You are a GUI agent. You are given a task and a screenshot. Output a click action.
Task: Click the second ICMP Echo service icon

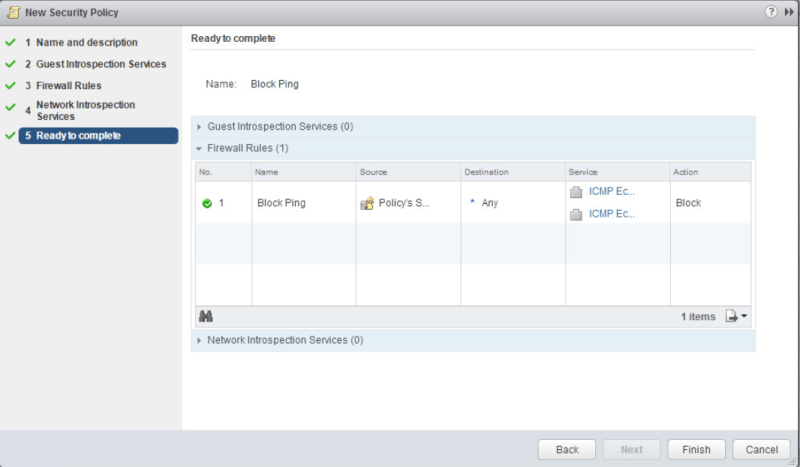click(x=576, y=214)
